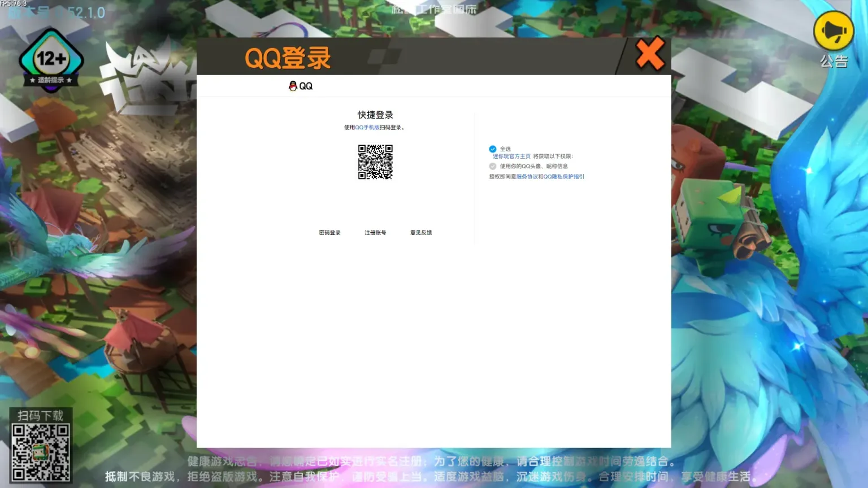This screenshot has width=868, height=488.
Task: Click the 扫码下载 QR code
Action: [x=41, y=452]
